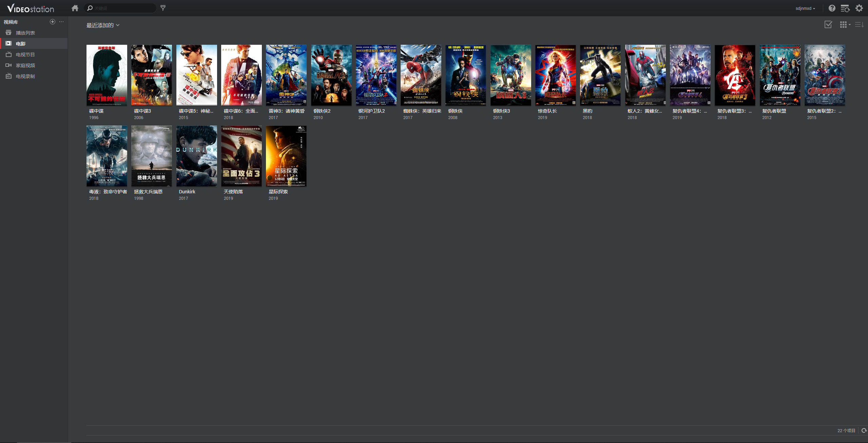Open the playback queue icon
This screenshot has height=443, width=868.
845,8
